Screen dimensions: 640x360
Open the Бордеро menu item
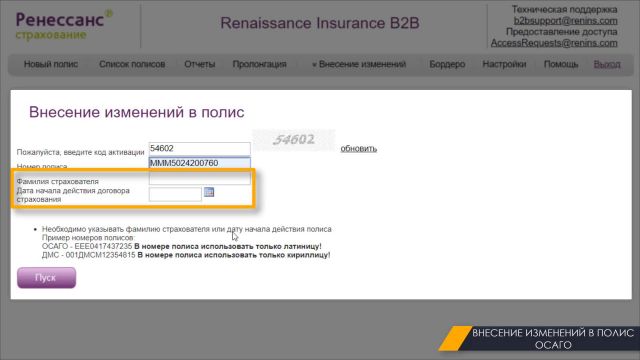click(x=447, y=64)
